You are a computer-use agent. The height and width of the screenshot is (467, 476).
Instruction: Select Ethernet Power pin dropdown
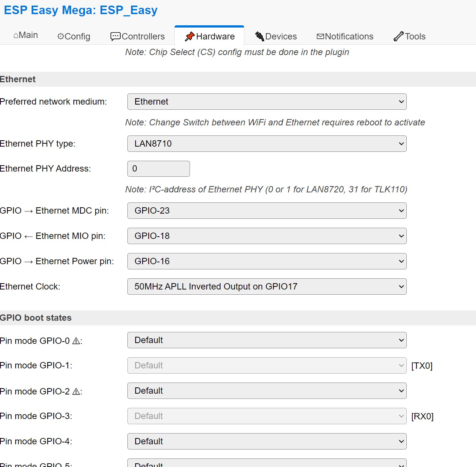point(267,261)
